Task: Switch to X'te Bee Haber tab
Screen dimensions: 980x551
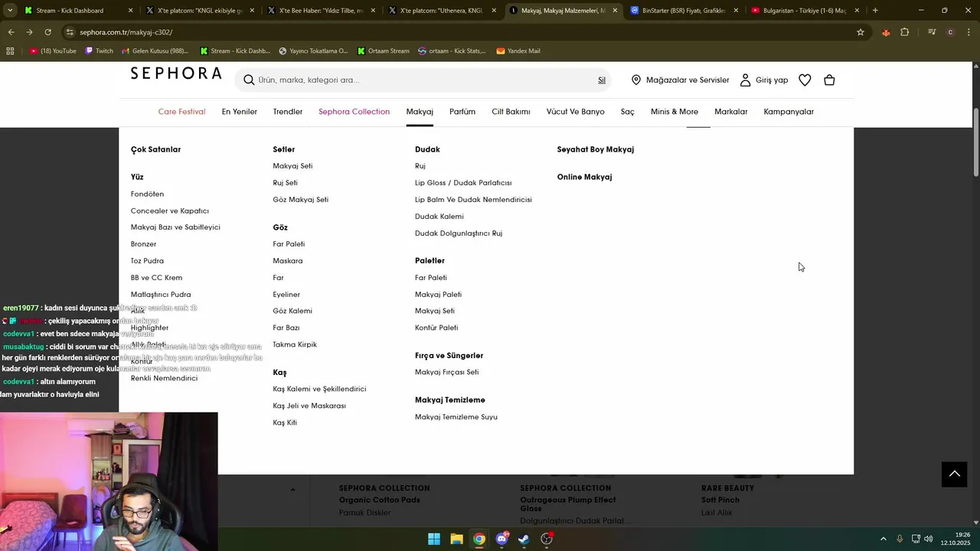Action: coord(322,11)
